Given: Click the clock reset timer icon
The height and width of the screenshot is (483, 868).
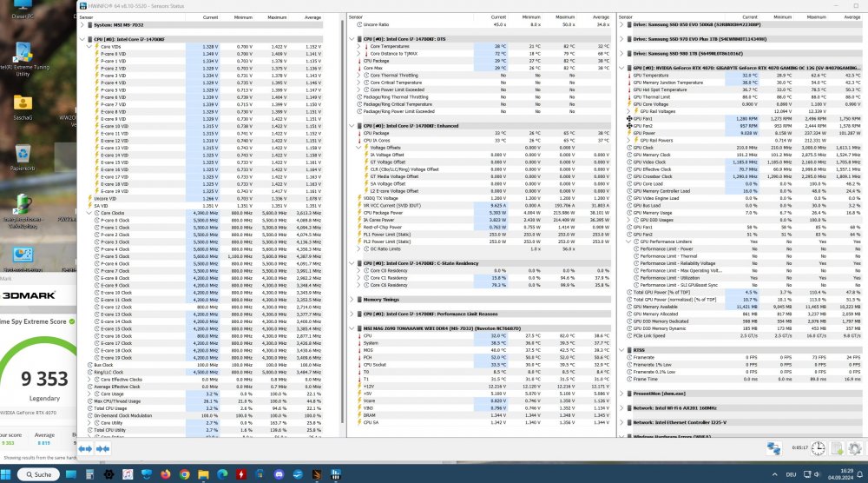Looking at the screenshot, I should (817, 448).
